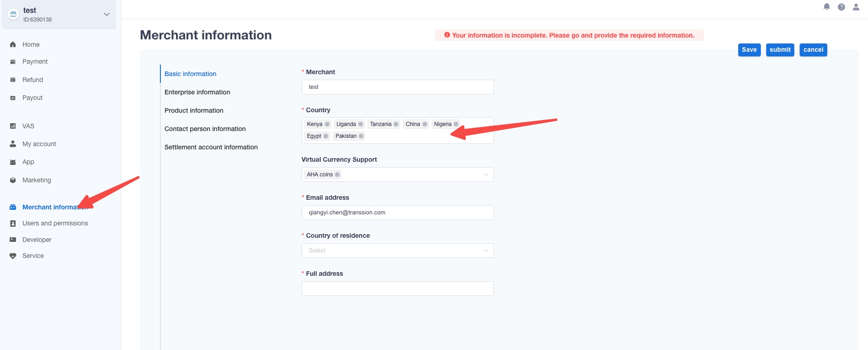868x350 pixels.
Task: Expand the test merchant account switcher
Action: tap(106, 14)
